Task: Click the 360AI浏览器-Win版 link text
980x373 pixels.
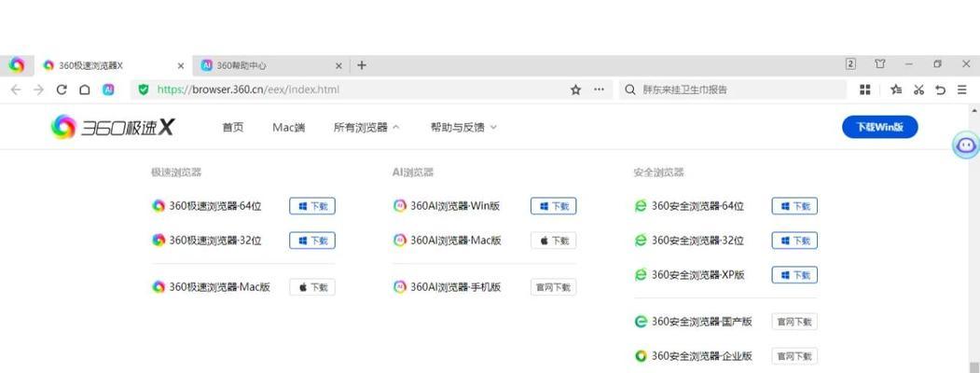Action: pos(455,206)
